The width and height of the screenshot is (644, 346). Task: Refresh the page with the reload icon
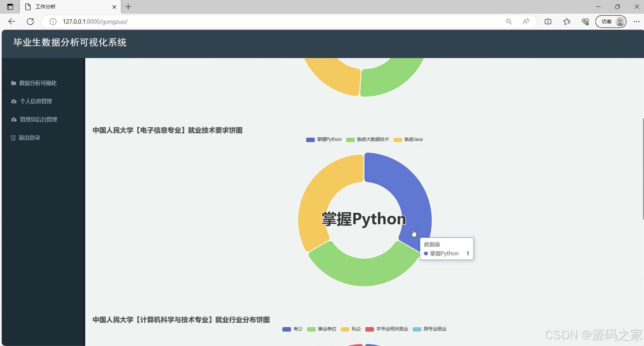(x=31, y=21)
